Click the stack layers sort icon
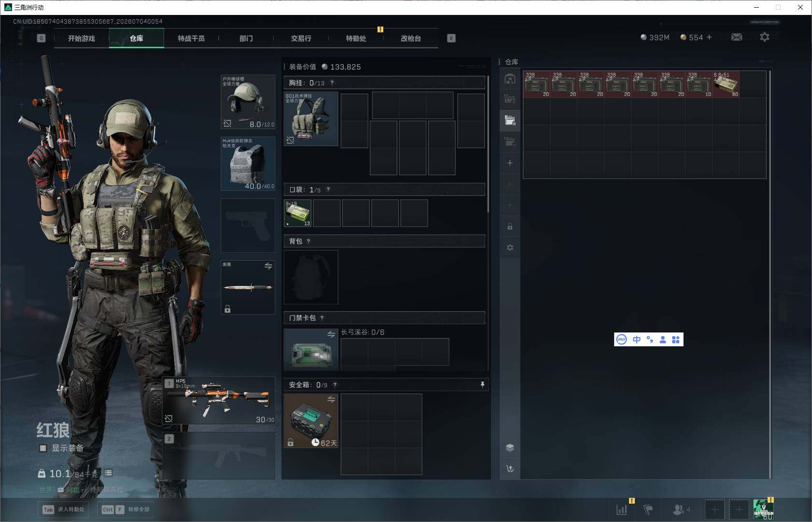The width and height of the screenshot is (812, 522). tap(510, 448)
